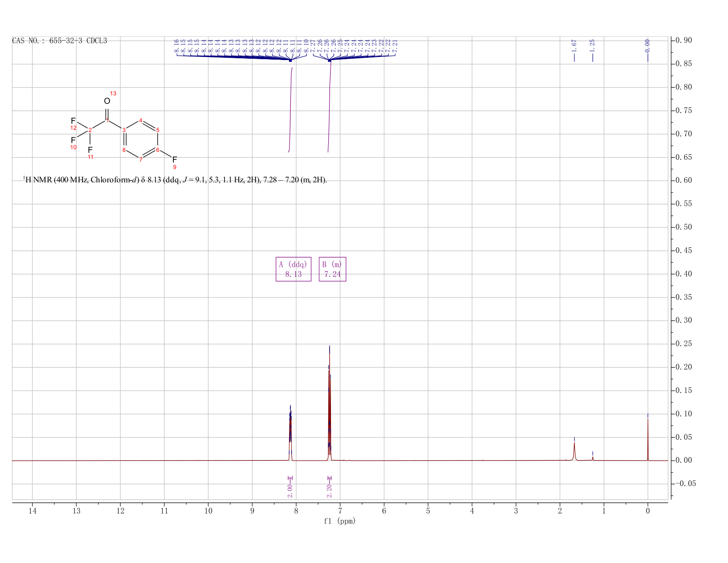
Task: Select the CAS NO. 655-32-3 CDCL3 title text
Action: pyautogui.click(x=60, y=41)
